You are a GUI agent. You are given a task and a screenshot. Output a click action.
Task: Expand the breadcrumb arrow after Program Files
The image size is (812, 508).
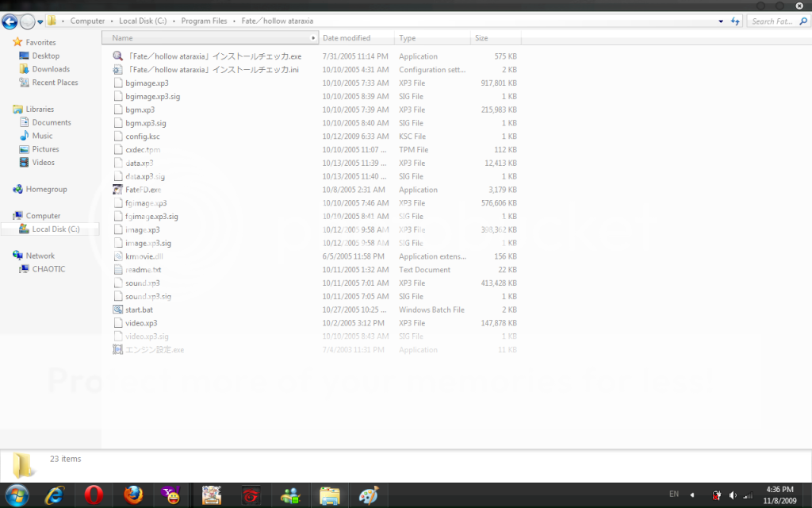tap(234, 21)
